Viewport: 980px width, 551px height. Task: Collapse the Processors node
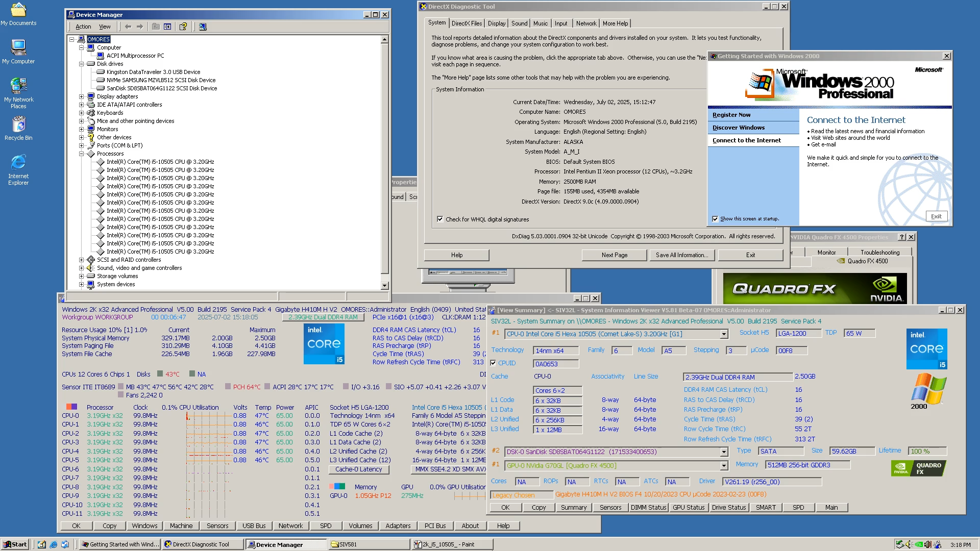tap(81, 154)
